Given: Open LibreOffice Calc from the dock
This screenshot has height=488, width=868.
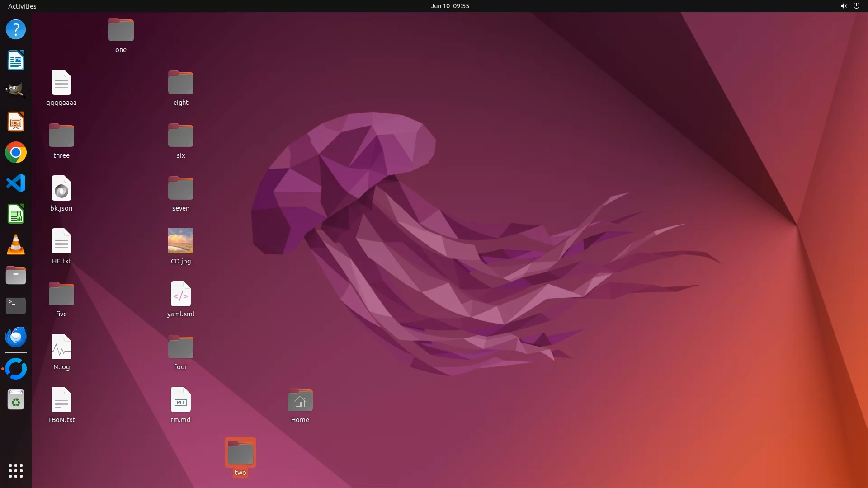Looking at the screenshot, I should [16, 214].
